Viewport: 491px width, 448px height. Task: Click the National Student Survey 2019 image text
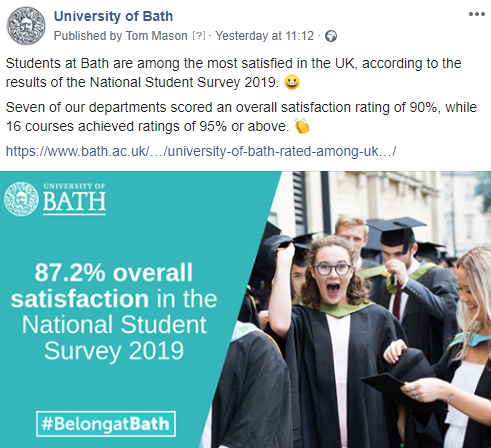click(x=114, y=338)
